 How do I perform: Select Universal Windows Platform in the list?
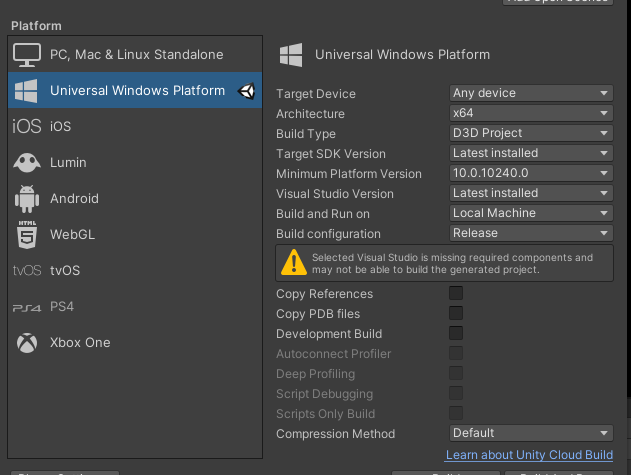tap(137, 91)
